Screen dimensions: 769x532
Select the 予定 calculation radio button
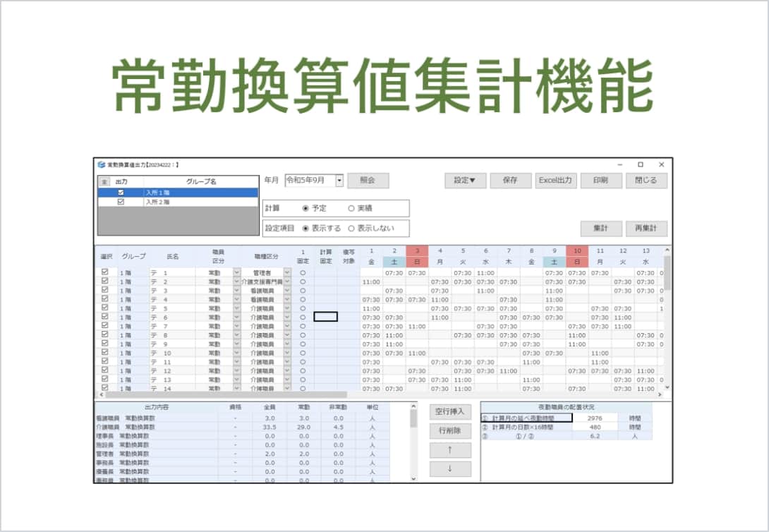[x=305, y=208]
